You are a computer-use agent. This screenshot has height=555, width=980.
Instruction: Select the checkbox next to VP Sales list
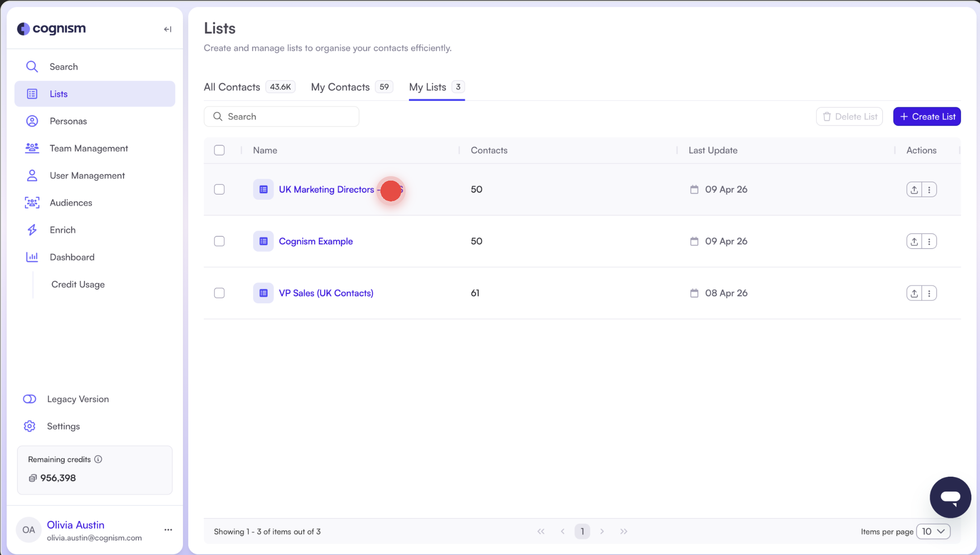pyautogui.click(x=219, y=293)
